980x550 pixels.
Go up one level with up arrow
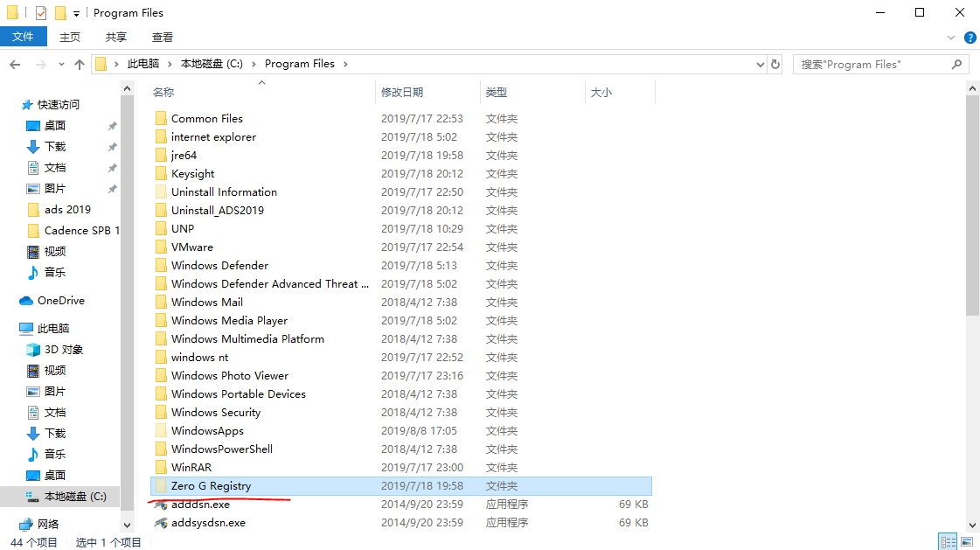(80, 65)
